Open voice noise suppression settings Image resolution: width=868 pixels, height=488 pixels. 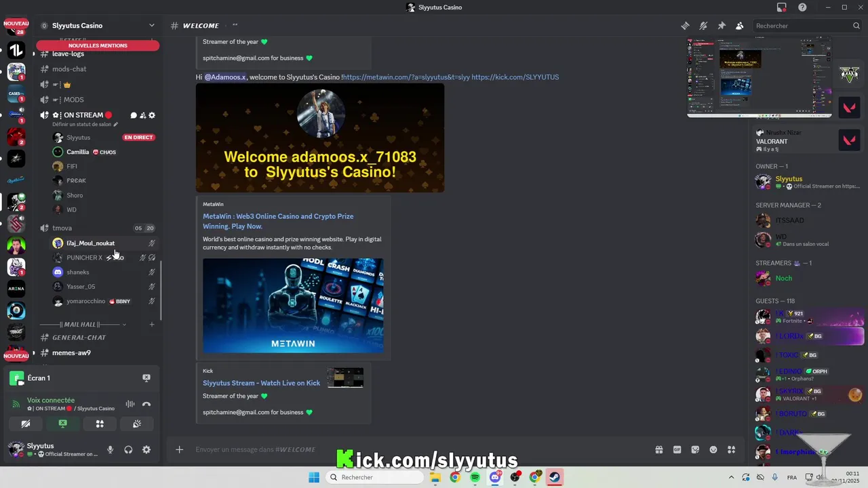[x=130, y=404]
